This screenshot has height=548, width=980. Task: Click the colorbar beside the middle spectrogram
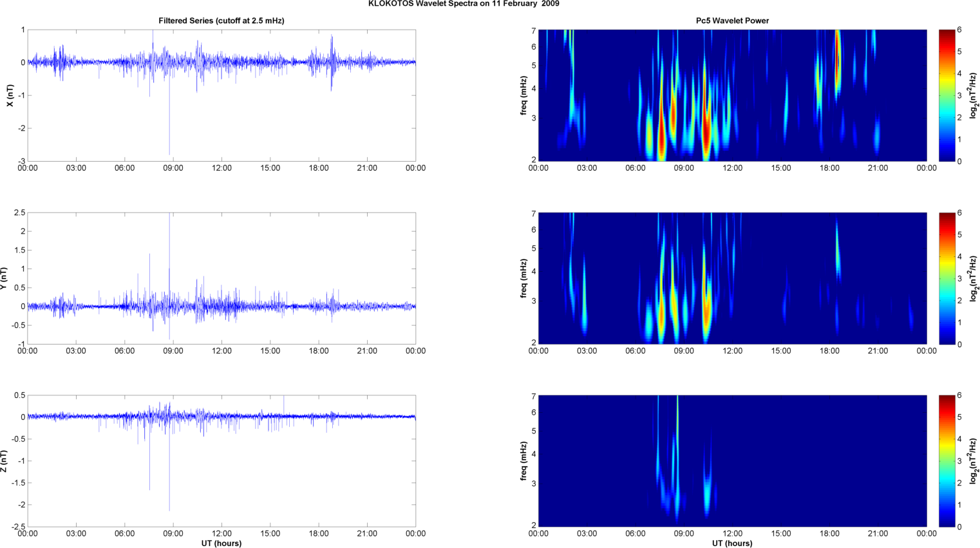947,278
